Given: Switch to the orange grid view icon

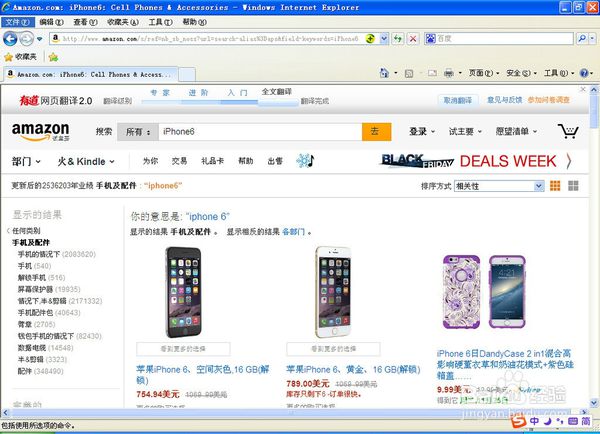Looking at the screenshot, I should pos(555,186).
